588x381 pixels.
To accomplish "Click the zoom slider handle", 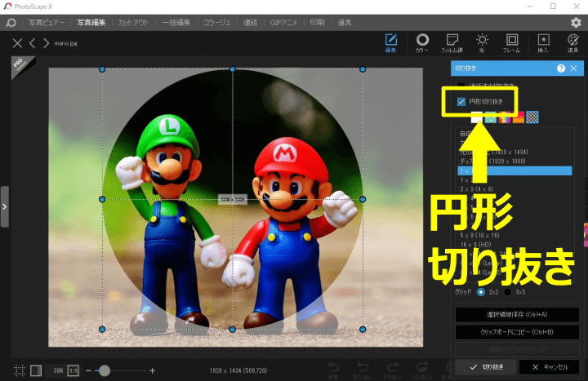I will pos(105,370).
